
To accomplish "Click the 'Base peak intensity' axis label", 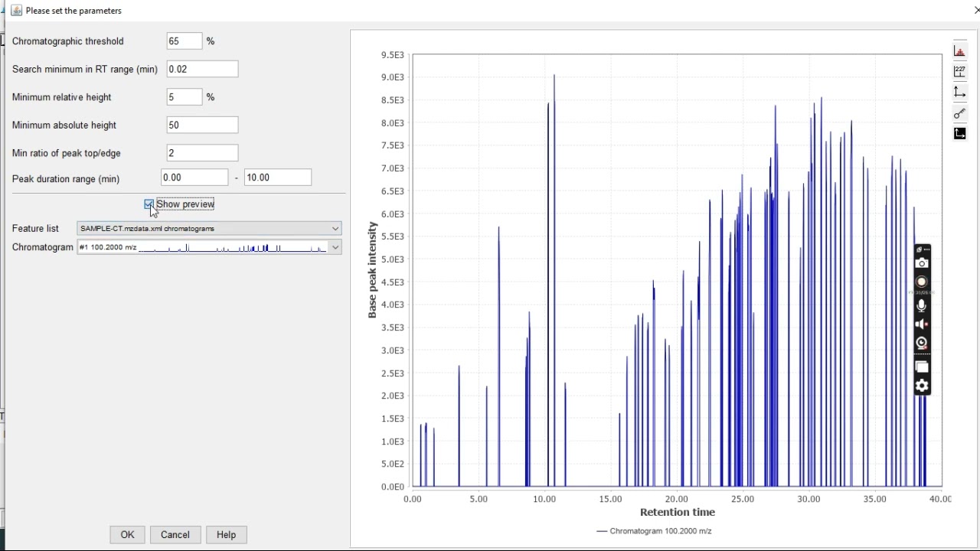I will click(373, 270).
